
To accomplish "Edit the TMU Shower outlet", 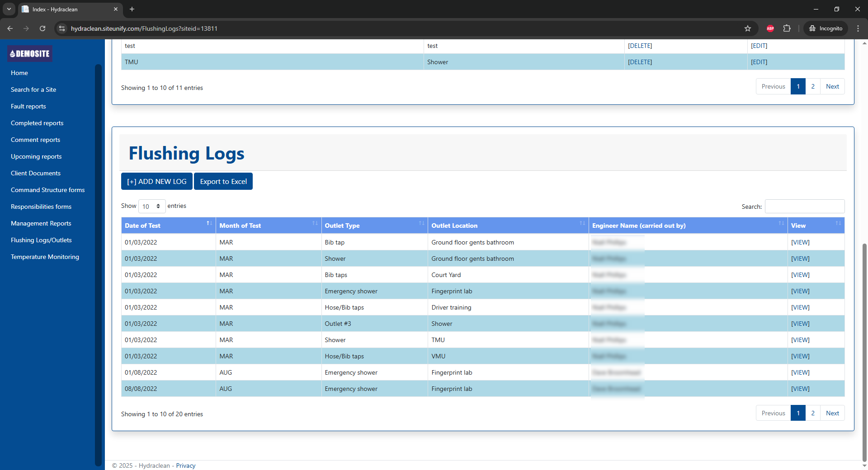I will coord(759,62).
